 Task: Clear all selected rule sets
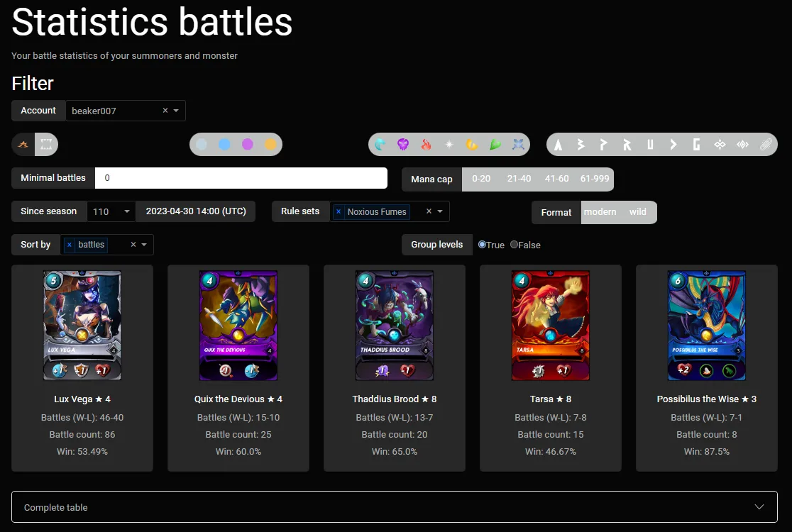429,211
